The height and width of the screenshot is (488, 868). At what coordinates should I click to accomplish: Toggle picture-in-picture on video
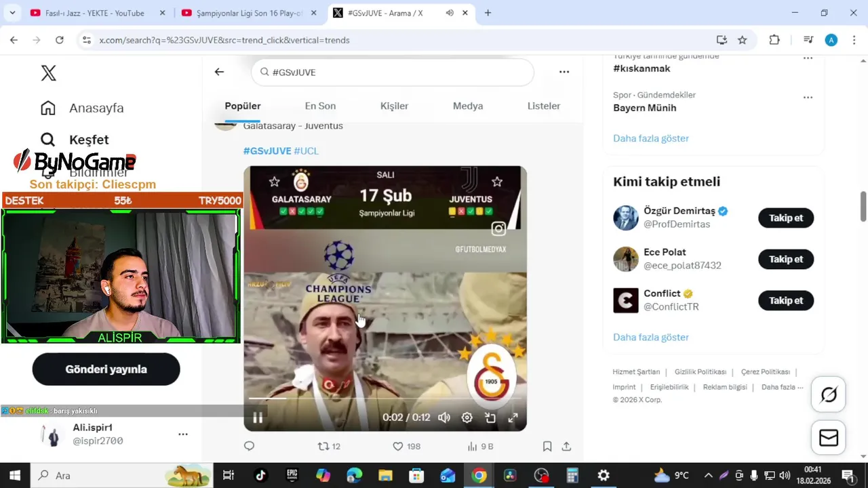[490, 418]
